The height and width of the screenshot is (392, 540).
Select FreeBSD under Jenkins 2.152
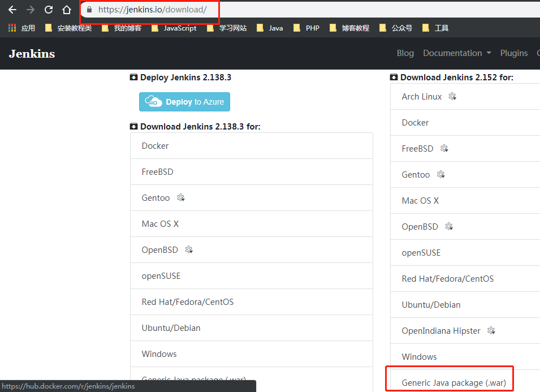[465, 148]
